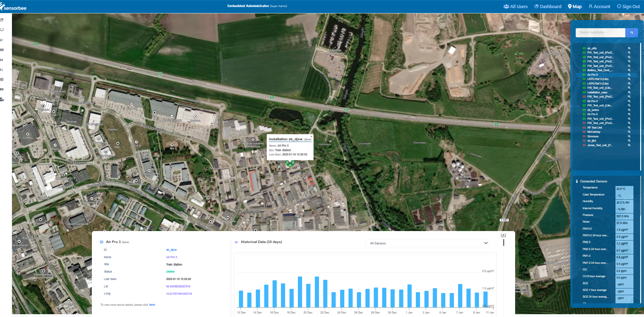The height and width of the screenshot is (317, 644).
Task: Close the Installation sb_djxw map popup
Action: [x=311, y=136]
